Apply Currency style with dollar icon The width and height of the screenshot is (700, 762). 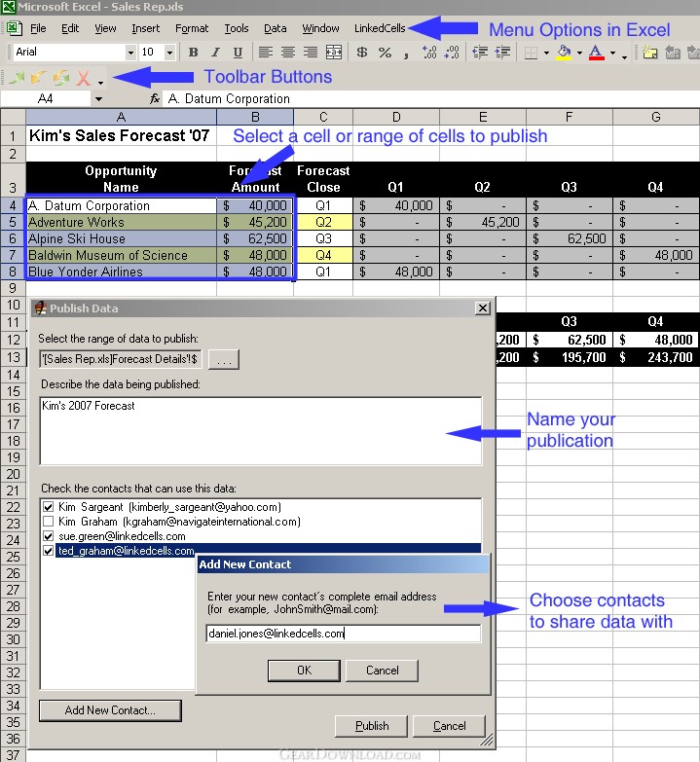[361, 52]
